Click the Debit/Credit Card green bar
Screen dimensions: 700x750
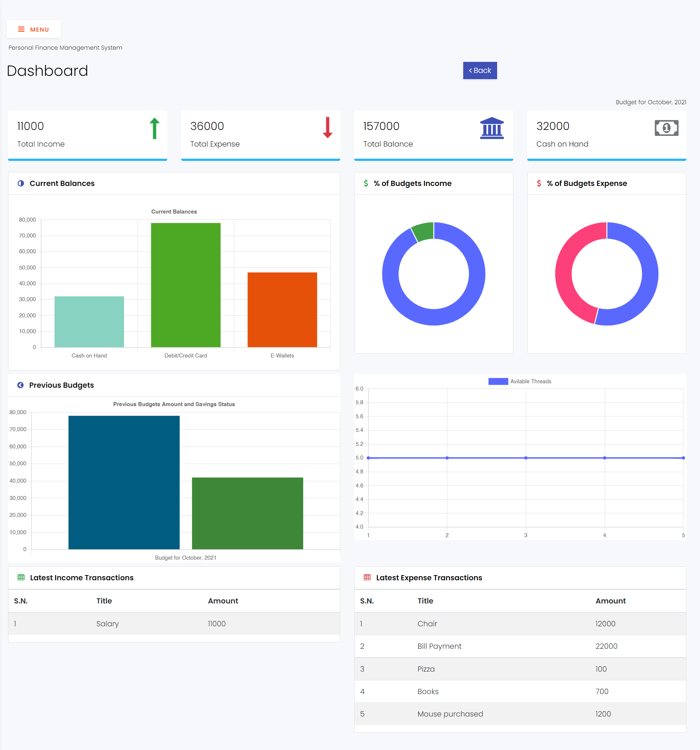(186, 285)
